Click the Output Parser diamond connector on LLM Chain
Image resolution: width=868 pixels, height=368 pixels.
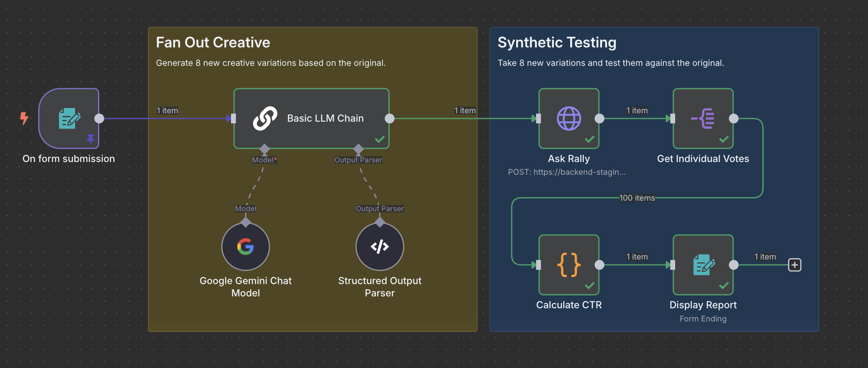[x=358, y=149]
